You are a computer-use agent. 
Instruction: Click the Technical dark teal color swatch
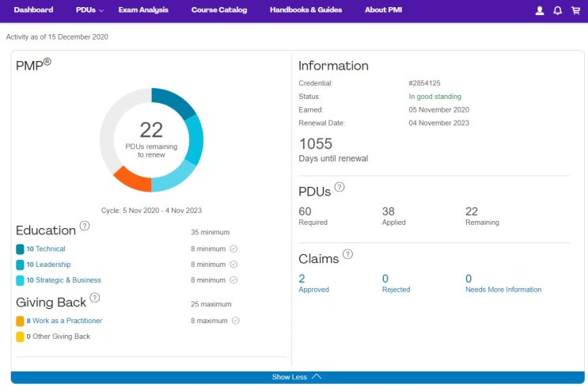tap(20, 249)
